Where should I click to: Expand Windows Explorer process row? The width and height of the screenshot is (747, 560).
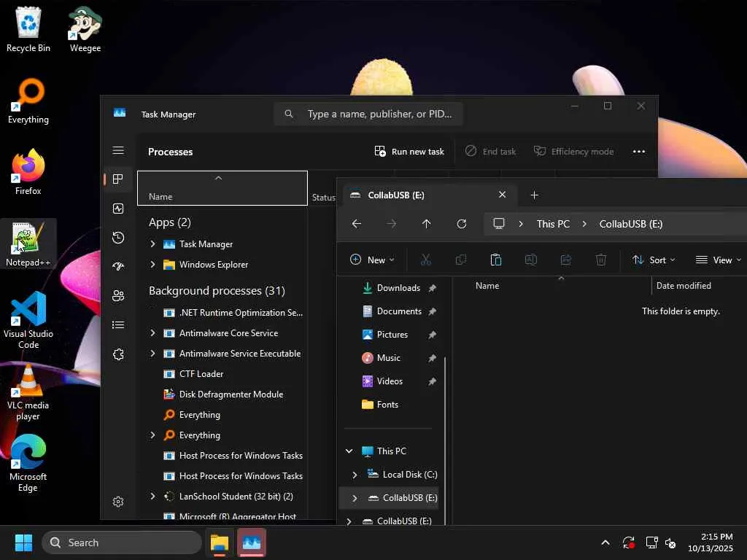(152, 264)
